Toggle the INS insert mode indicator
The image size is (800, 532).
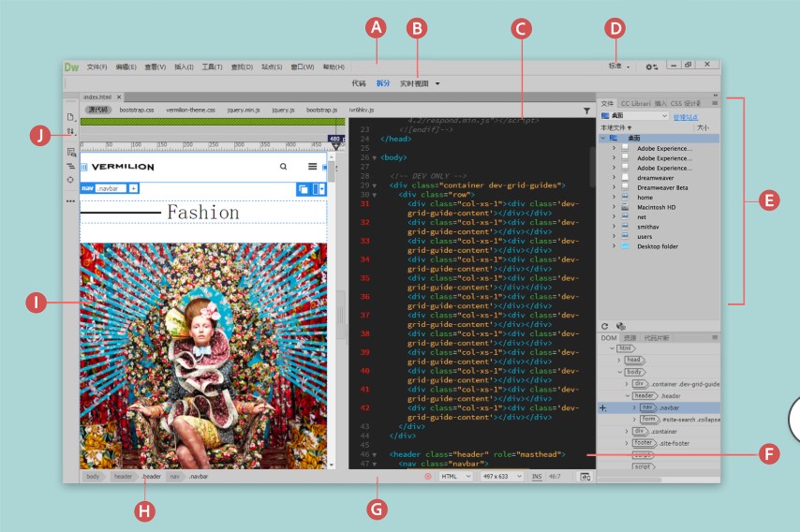pos(537,477)
